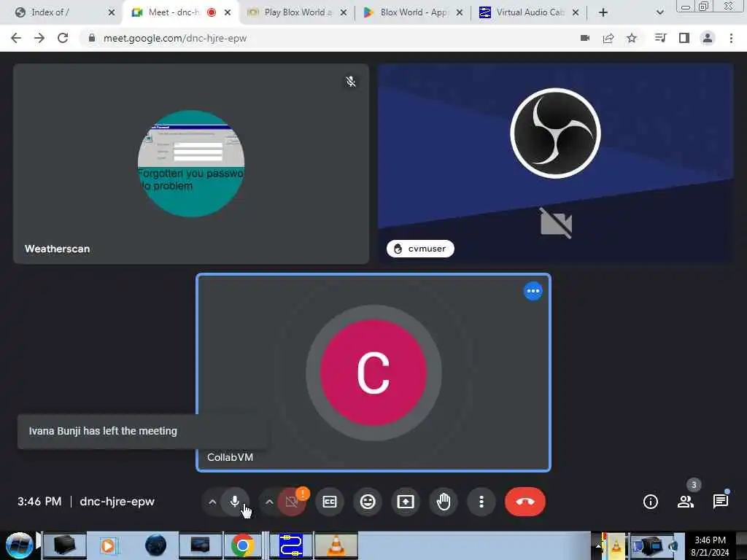Open the Chrome profile menu
This screenshot has width=747, height=560.
click(708, 38)
